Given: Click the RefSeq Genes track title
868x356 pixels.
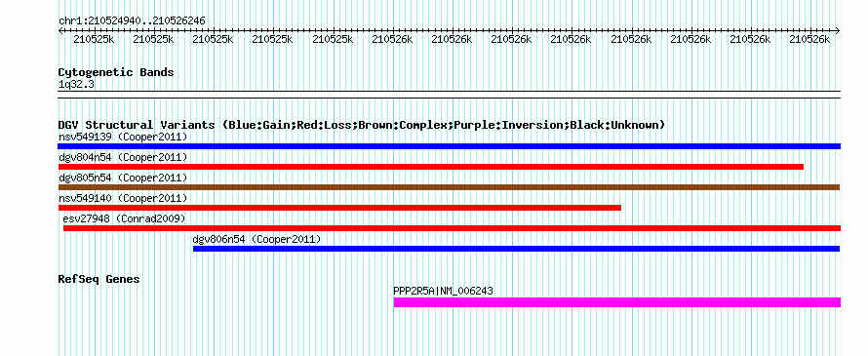Looking at the screenshot, I should pos(99,279).
